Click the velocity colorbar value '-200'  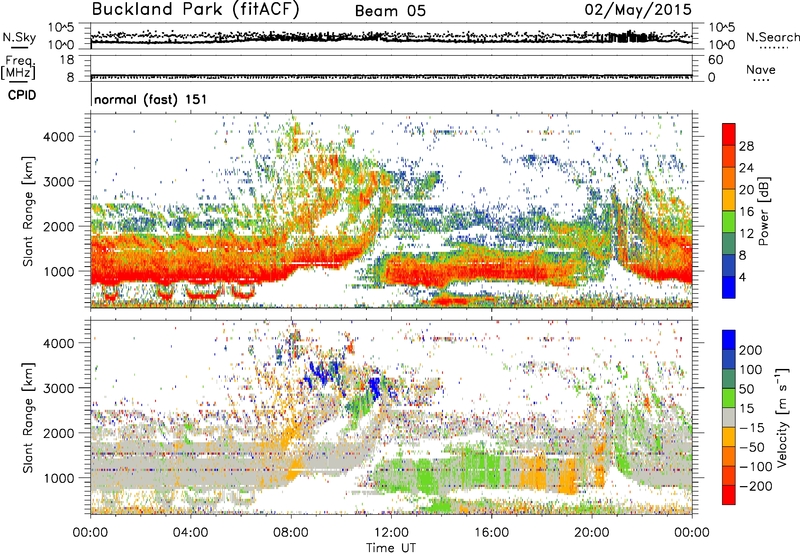756,486
